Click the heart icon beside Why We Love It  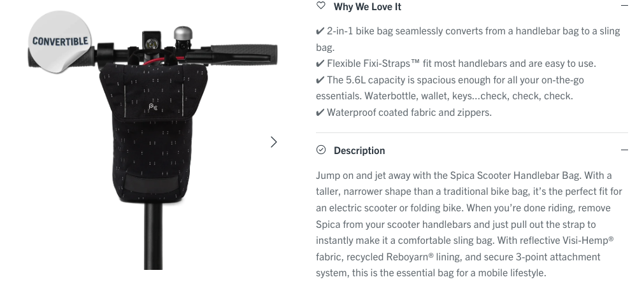click(x=321, y=6)
